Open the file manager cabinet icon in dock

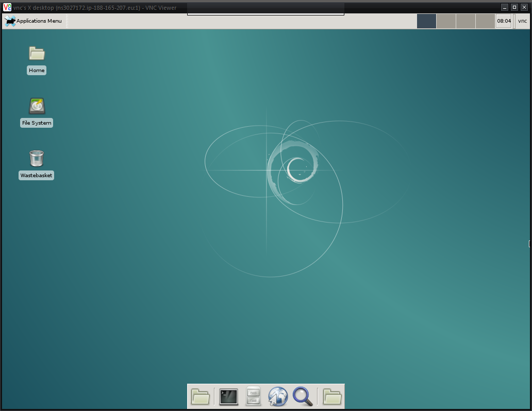(x=253, y=396)
